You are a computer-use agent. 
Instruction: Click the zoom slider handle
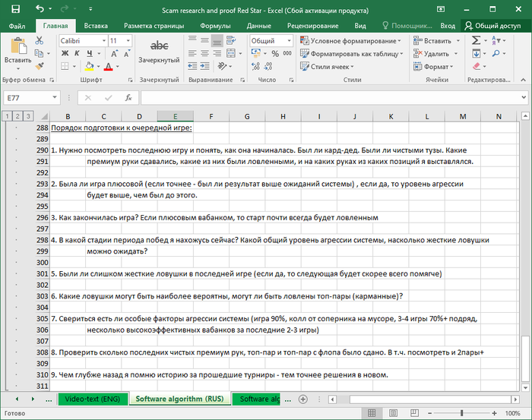click(x=462, y=413)
